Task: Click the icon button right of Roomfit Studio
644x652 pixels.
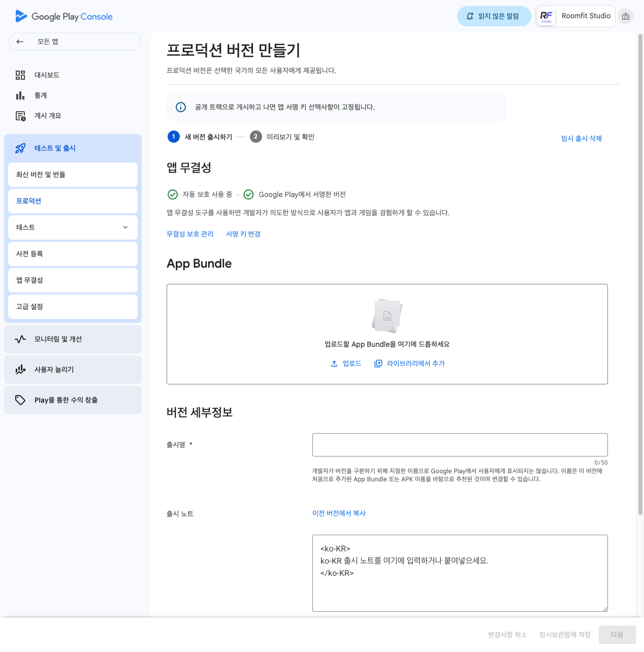Action: (626, 16)
